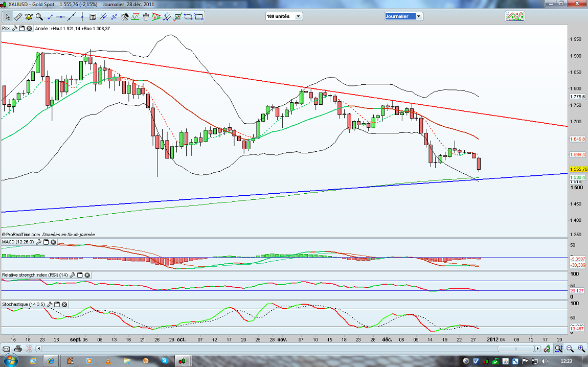The image size is (588, 367).
Task: Maximize the MACD panel
Action: pyautogui.click(x=46, y=242)
